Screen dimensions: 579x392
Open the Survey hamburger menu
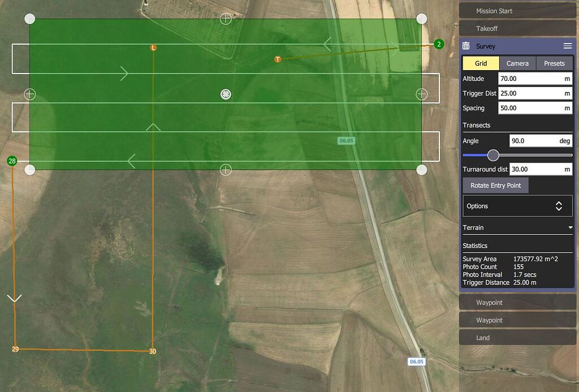click(x=568, y=46)
